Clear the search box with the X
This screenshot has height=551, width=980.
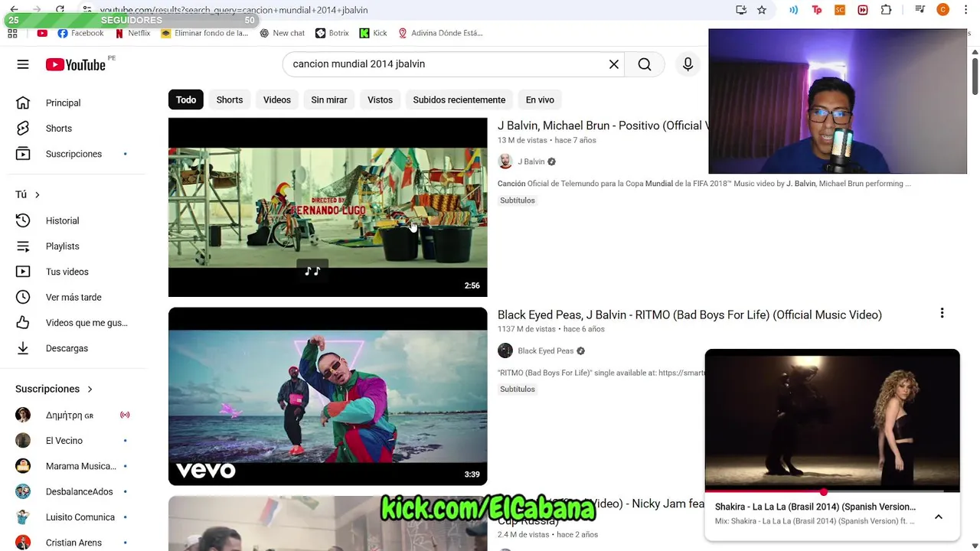(614, 64)
